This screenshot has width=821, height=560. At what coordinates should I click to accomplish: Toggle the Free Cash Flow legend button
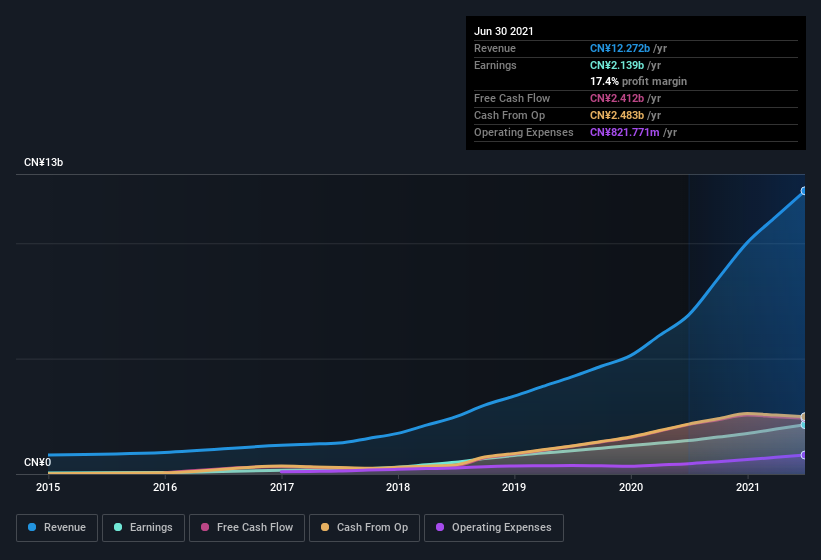tap(247, 528)
